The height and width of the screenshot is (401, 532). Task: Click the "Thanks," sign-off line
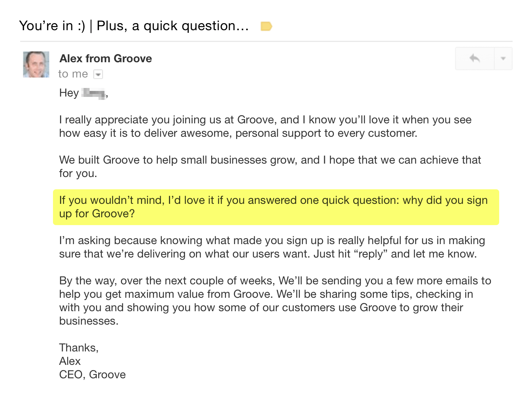79,348
